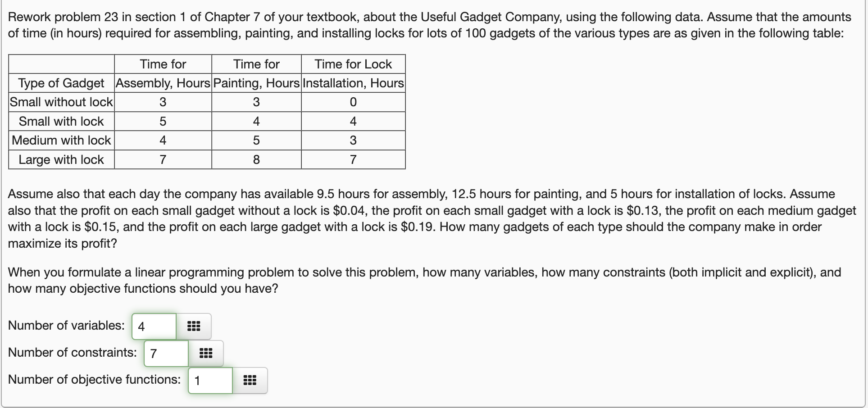This screenshot has height=408, width=868.
Task: Select the Number of constraints answer field
Action: coord(165,353)
